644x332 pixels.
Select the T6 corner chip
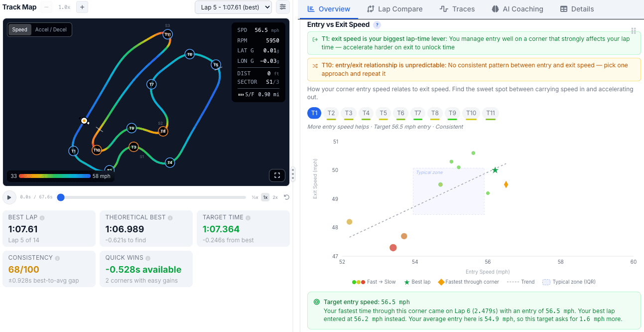400,113
